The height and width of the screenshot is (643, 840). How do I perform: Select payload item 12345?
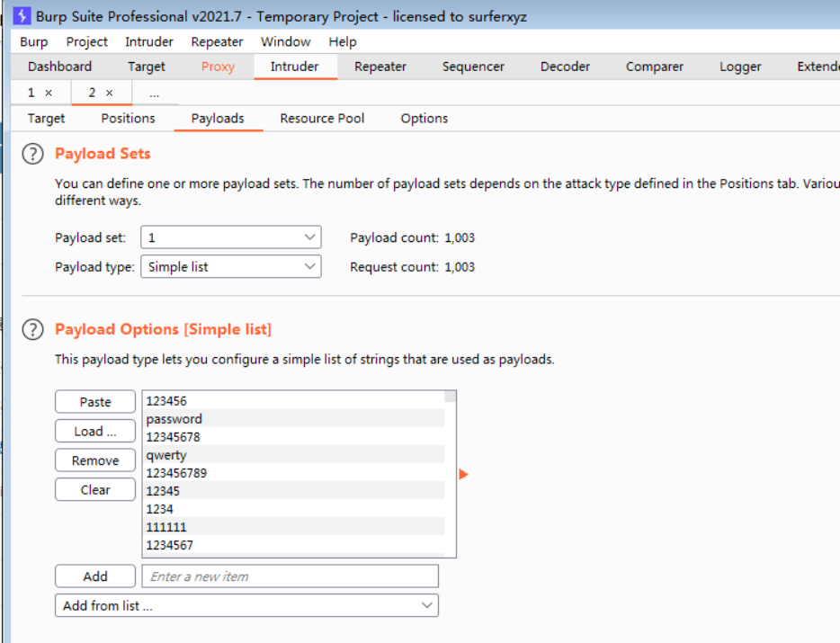click(294, 491)
